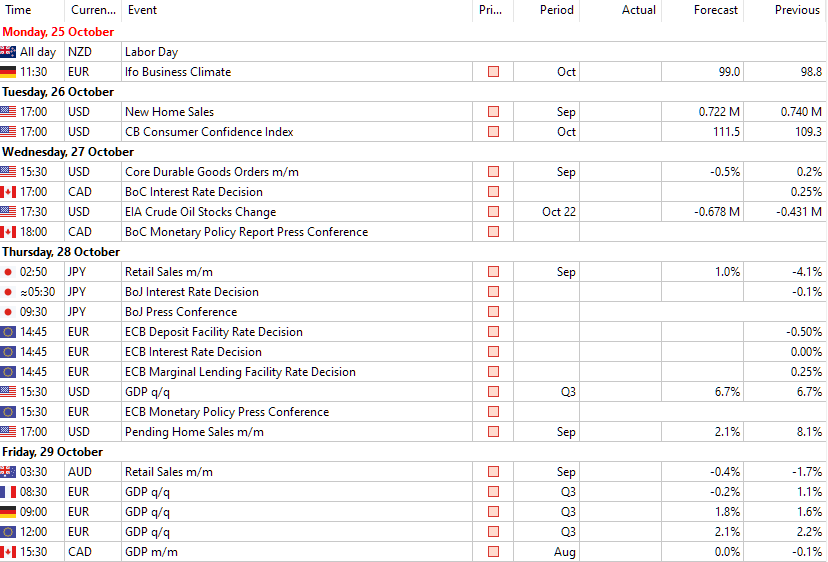Click US flag on Pending Home Sales m/m row
The width and height of the screenshot is (828, 562).
(8, 432)
